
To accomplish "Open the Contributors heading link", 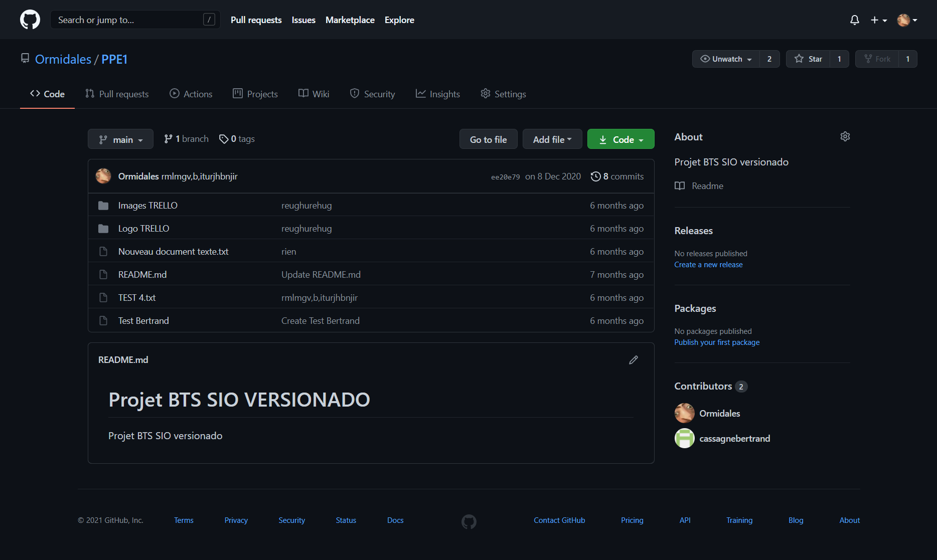I will tap(710, 386).
